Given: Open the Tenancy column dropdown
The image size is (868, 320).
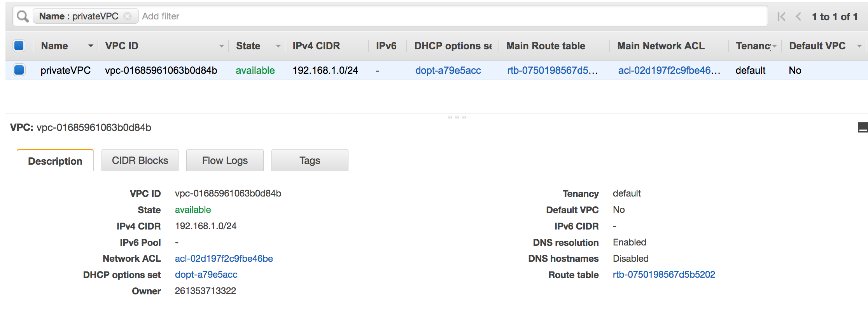Looking at the screenshot, I should click(775, 45).
